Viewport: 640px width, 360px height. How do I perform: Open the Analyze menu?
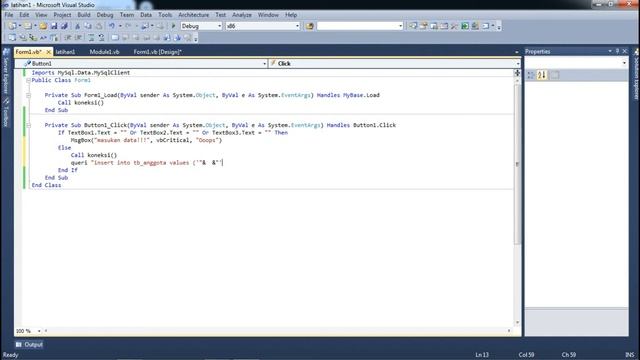[242, 15]
